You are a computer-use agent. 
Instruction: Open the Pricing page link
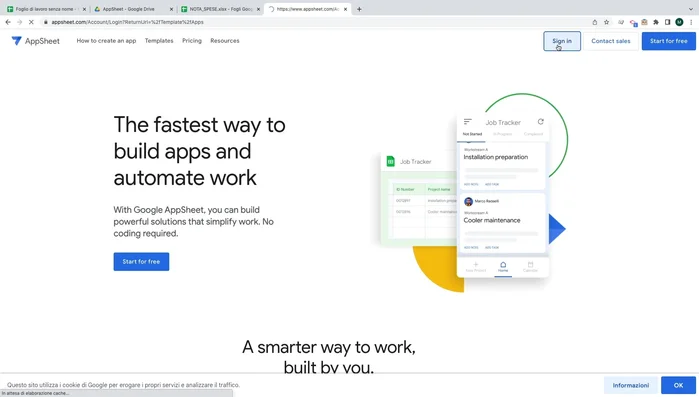click(192, 41)
